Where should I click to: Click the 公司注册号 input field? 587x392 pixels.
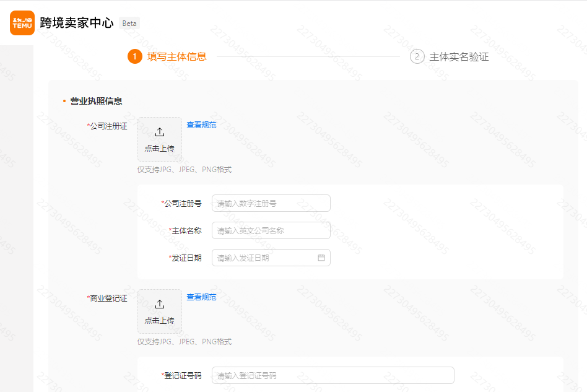coord(271,203)
